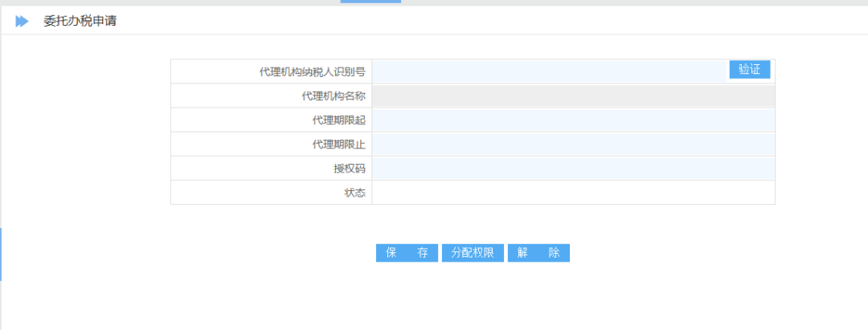Select the 代理期限起 date field
Image resolution: width=868 pixels, height=330 pixels.
pyautogui.click(x=573, y=120)
